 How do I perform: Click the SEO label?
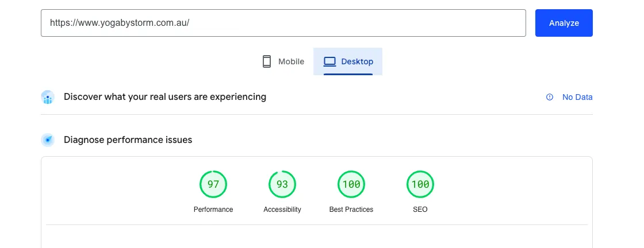click(420, 210)
